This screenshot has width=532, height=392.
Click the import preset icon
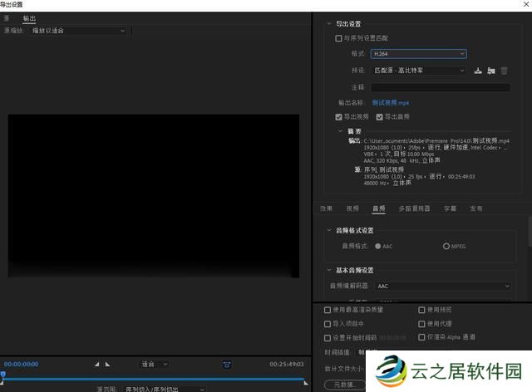click(x=491, y=71)
